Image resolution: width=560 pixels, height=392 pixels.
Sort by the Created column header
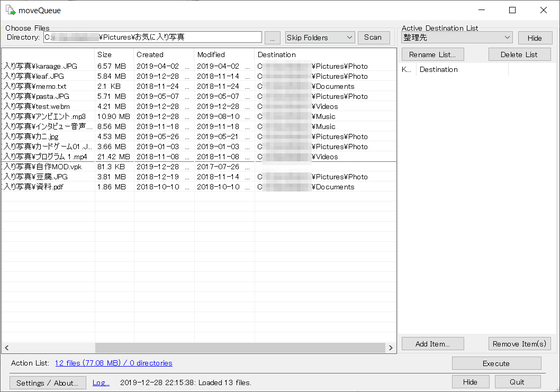tap(164, 55)
